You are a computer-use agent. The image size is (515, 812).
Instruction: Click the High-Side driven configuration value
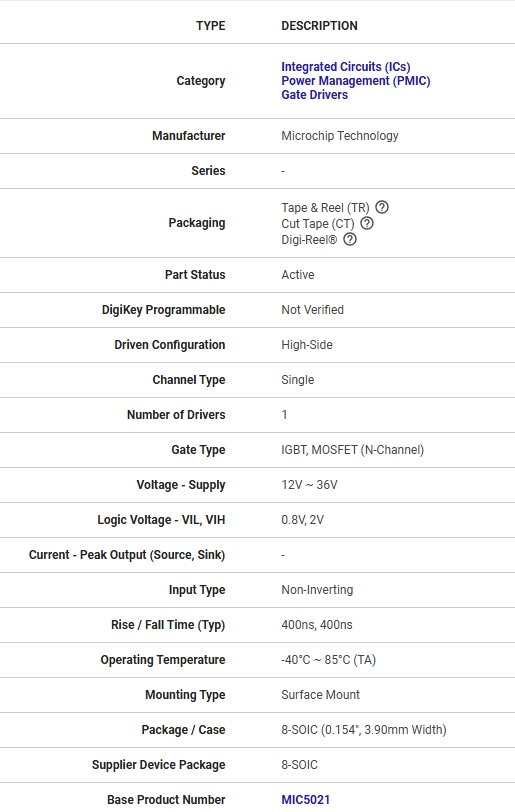[x=307, y=345]
